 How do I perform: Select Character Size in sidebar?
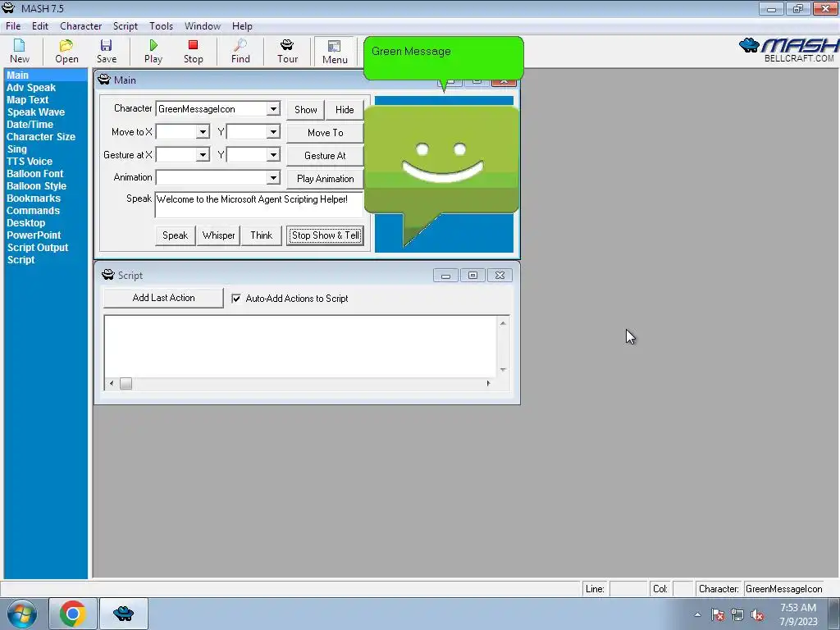41,137
